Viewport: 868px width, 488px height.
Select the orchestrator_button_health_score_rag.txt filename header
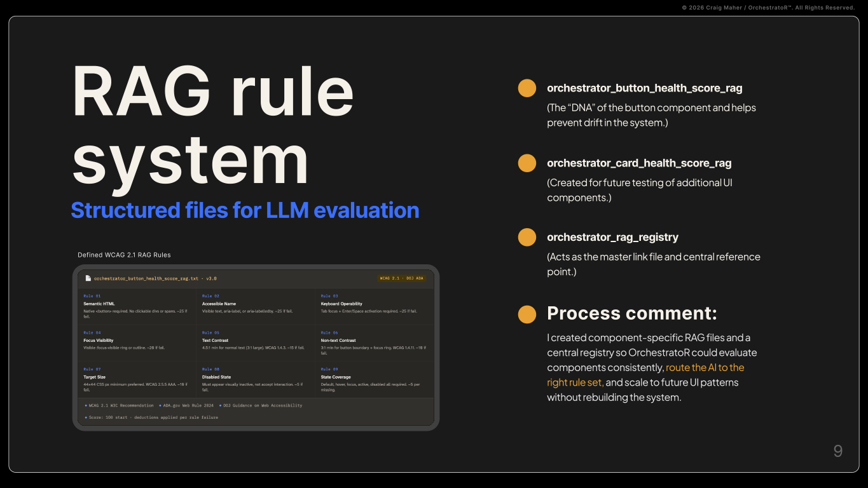click(155, 278)
